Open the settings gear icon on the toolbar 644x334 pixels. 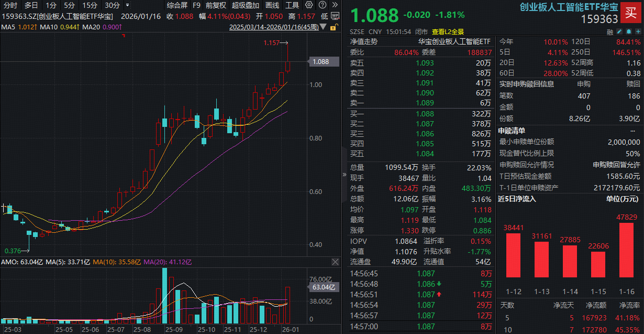(308, 5)
